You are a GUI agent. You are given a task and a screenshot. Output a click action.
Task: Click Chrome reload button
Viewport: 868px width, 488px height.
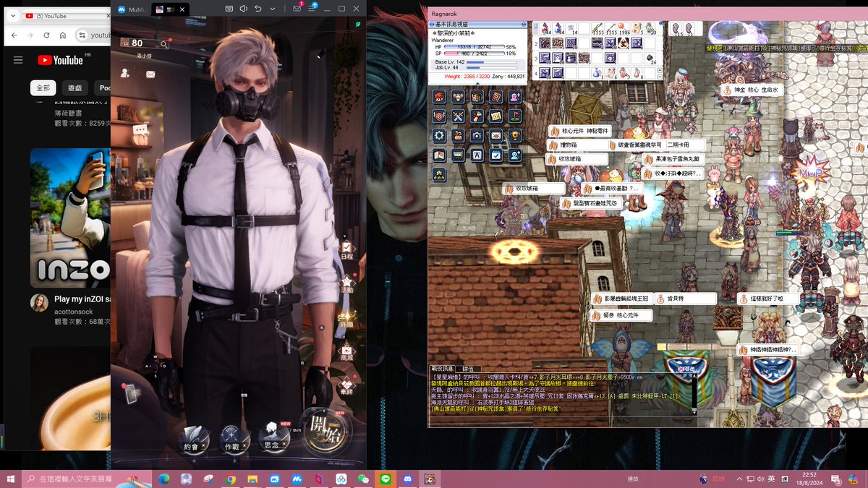point(47,35)
